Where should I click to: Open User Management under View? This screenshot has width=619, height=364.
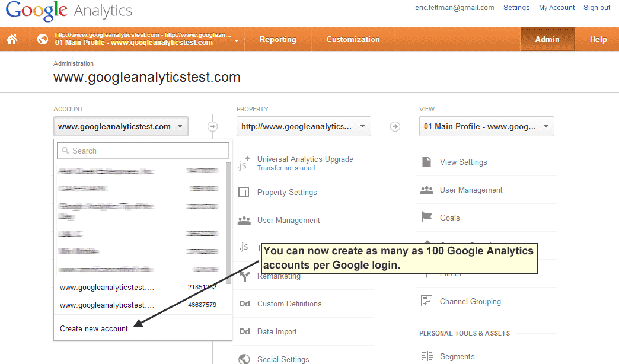(x=471, y=190)
